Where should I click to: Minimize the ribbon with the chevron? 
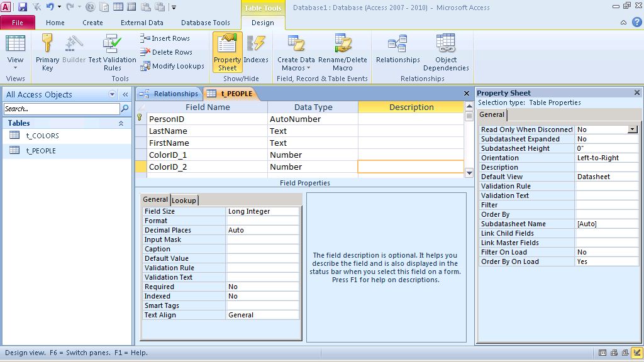coord(623,23)
